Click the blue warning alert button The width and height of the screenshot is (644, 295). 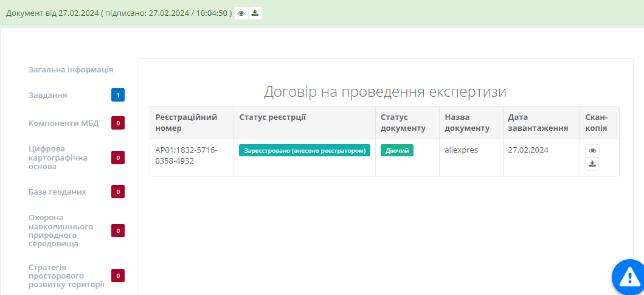[629, 278]
